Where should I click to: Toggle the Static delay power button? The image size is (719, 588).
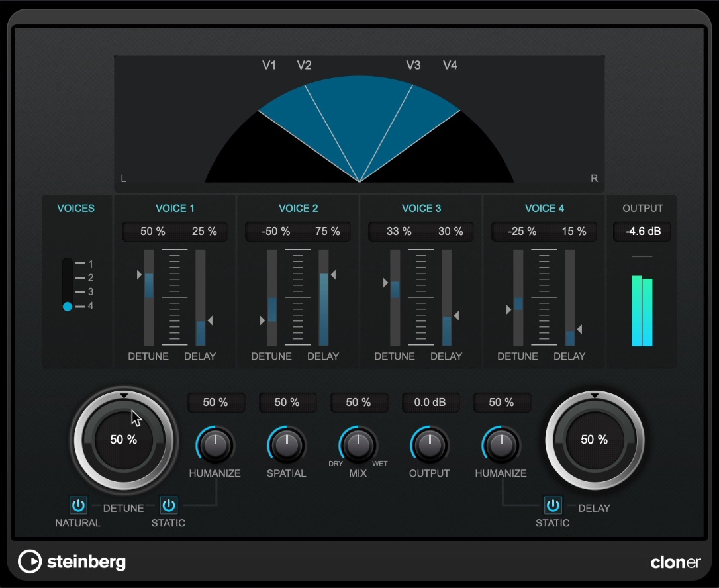coord(553,505)
